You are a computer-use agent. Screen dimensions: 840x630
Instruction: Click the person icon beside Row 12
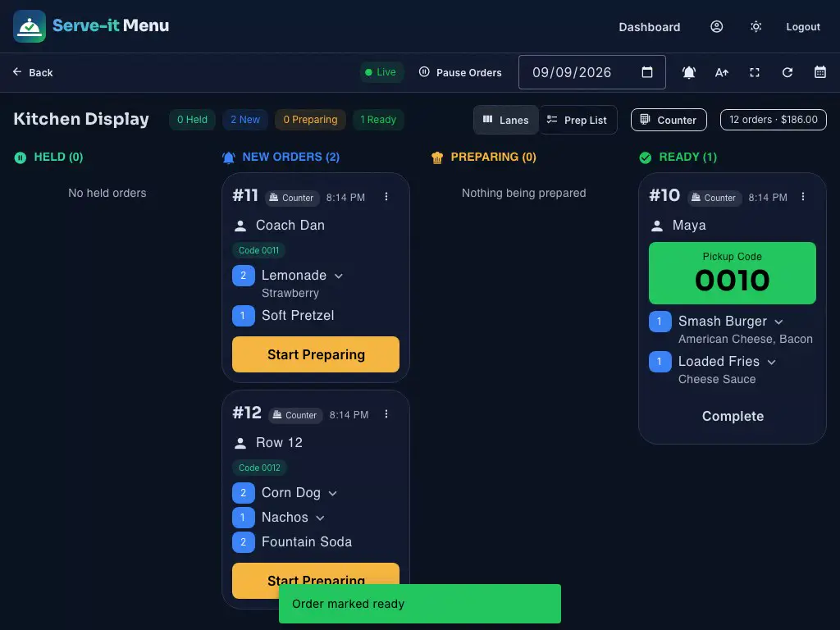240,444
